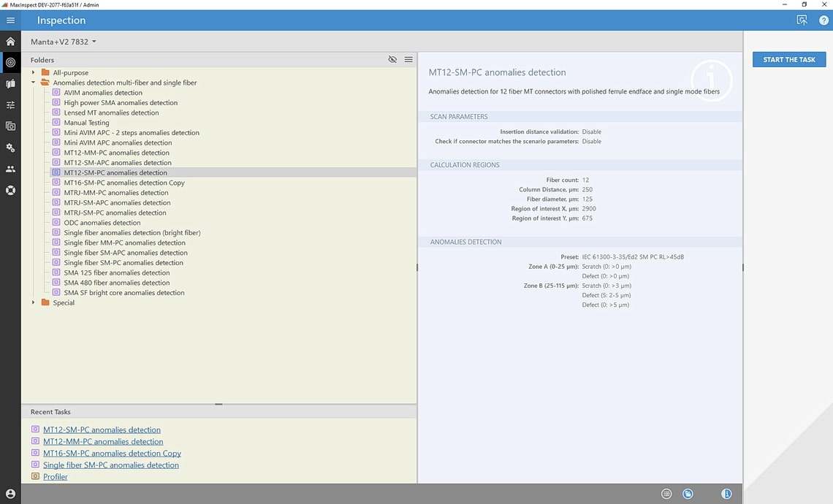Open the Manta+V2 7832 device dropdown
The image size is (833, 504).
(64, 42)
